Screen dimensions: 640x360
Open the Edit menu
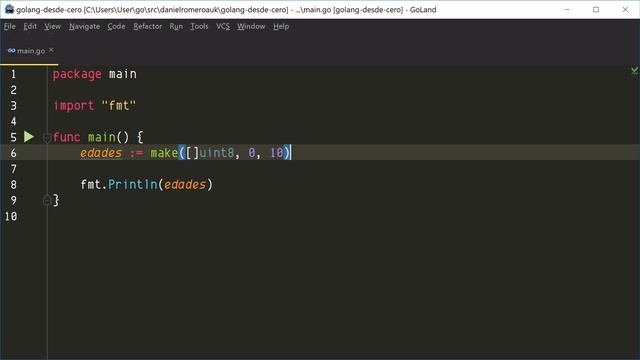click(x=30, y=27)
